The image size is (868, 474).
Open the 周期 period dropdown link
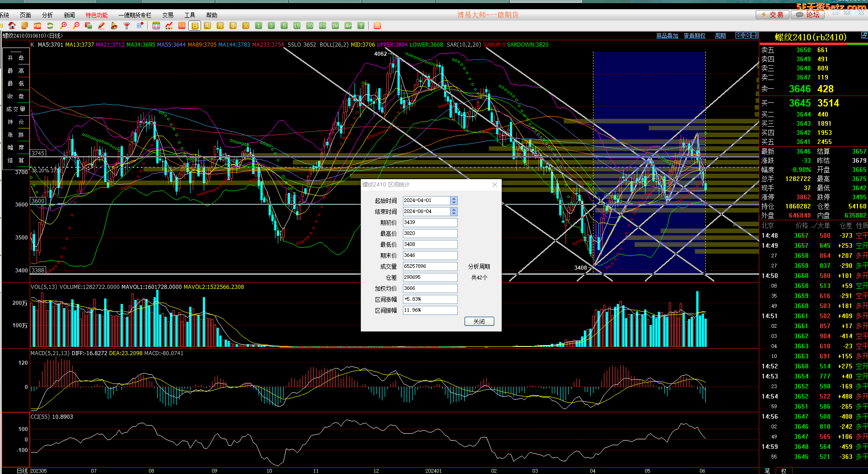click(x=720, y=36)
